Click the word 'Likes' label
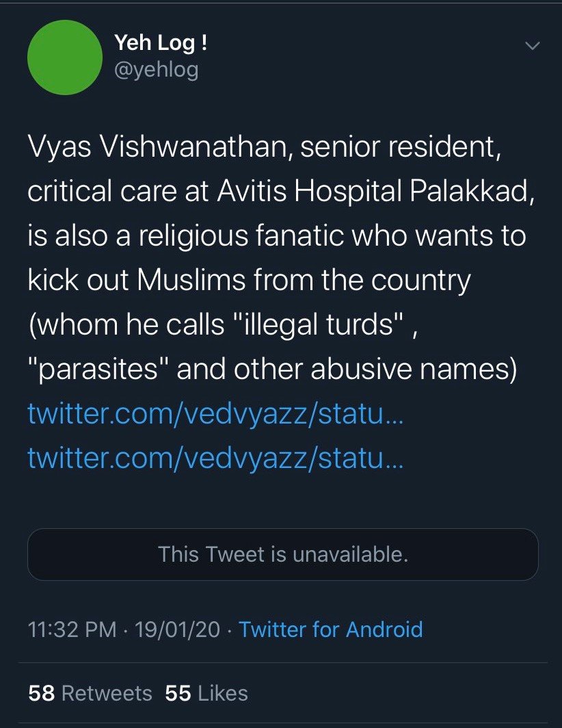 click(x=222, y=693)
